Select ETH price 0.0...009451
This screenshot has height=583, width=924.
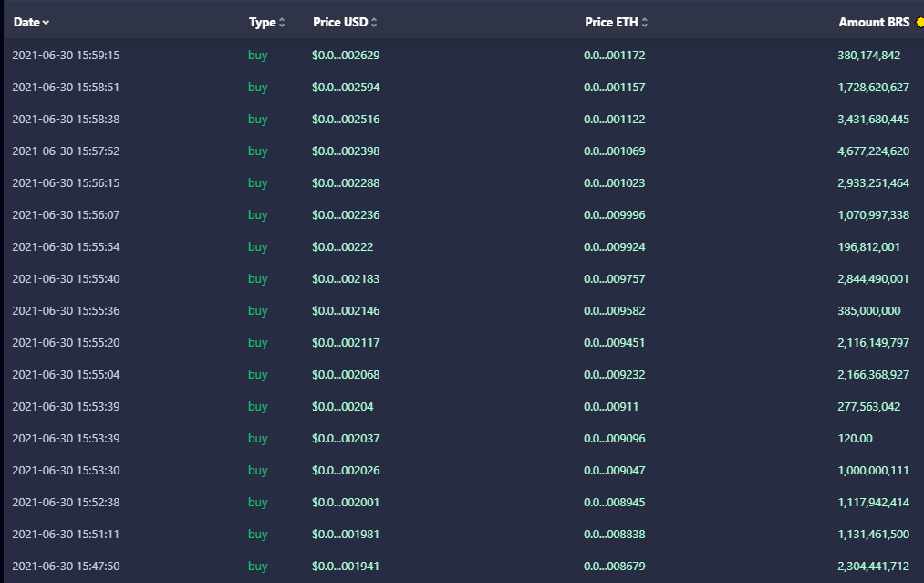[x=615, y=342]
